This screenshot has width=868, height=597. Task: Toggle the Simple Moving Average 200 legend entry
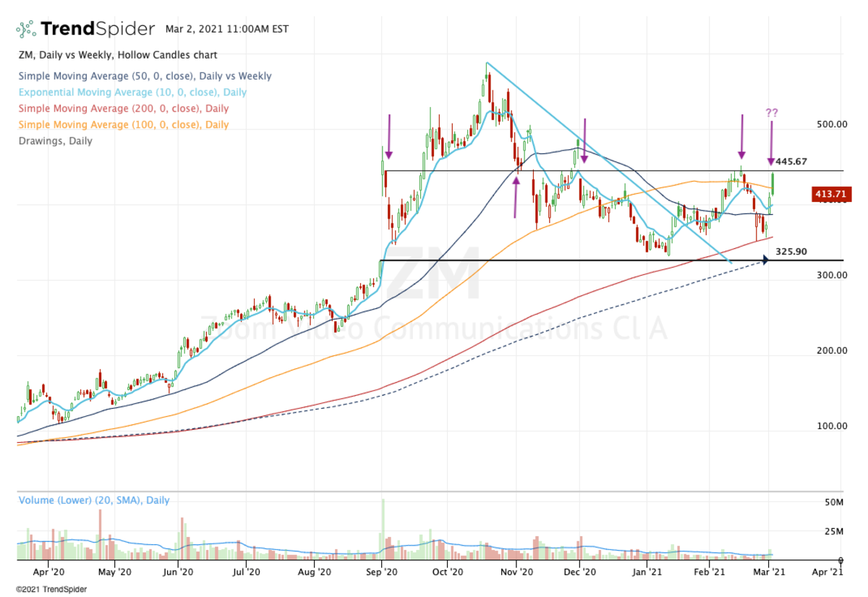(124, 109)
